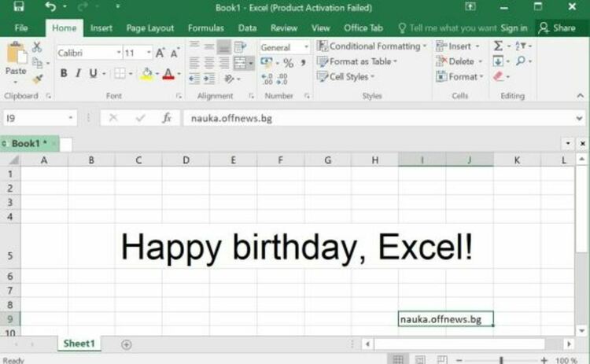
Task: Open the Merge & Center dropdown
Action: tap(251, 63)
